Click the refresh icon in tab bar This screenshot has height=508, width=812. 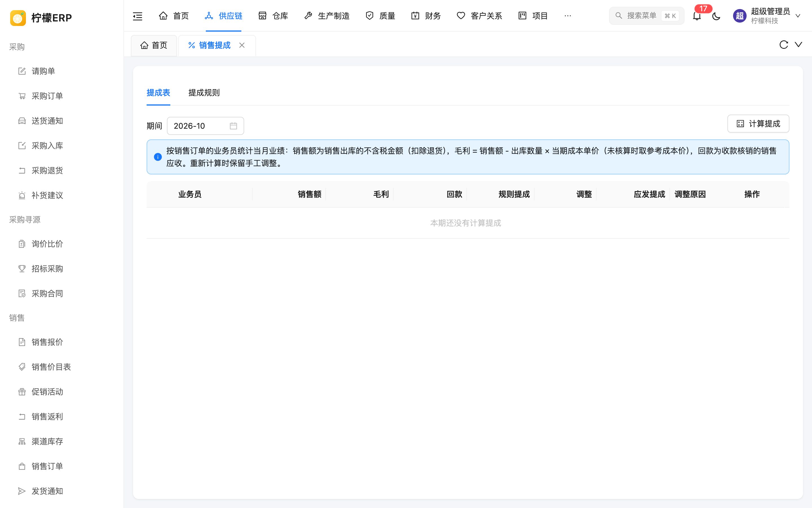coord(784,45)
